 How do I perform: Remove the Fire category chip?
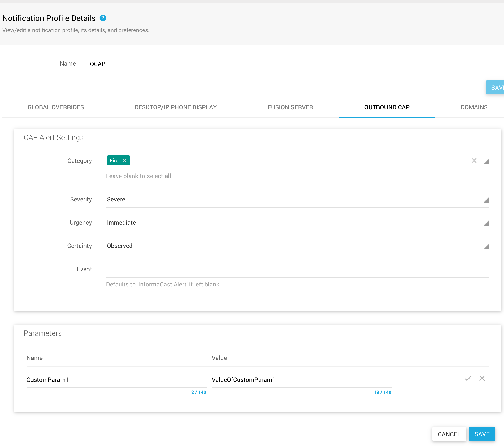(x=125, y=160)
